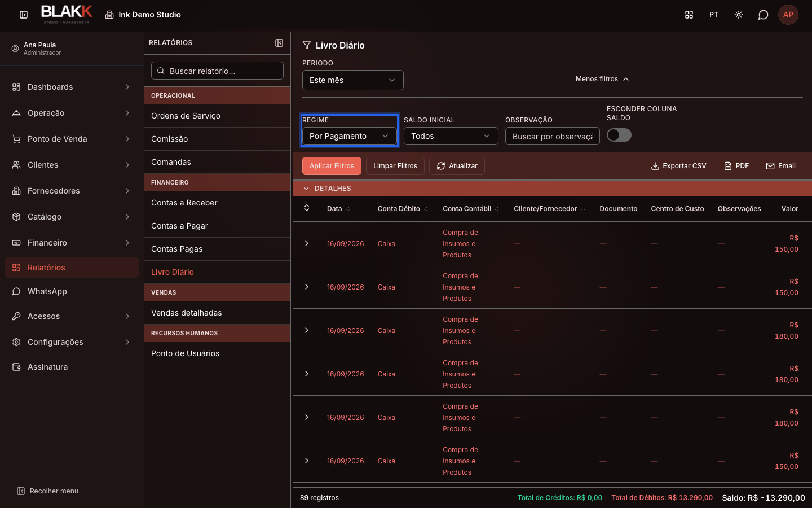Screen dimensions: 812x508
Task: Open the chat bubble icon in header
Action: [764, 15]
